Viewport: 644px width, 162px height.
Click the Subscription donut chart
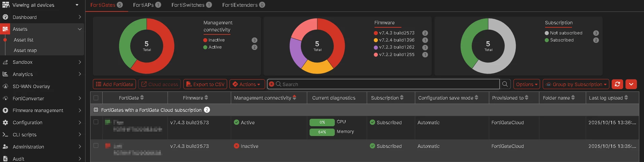point(488,46)
